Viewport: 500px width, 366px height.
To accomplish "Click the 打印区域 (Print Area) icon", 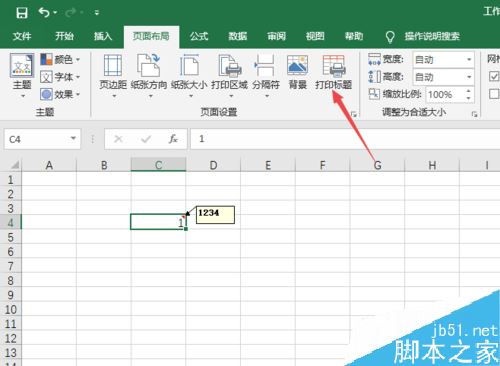I will 230,66.
